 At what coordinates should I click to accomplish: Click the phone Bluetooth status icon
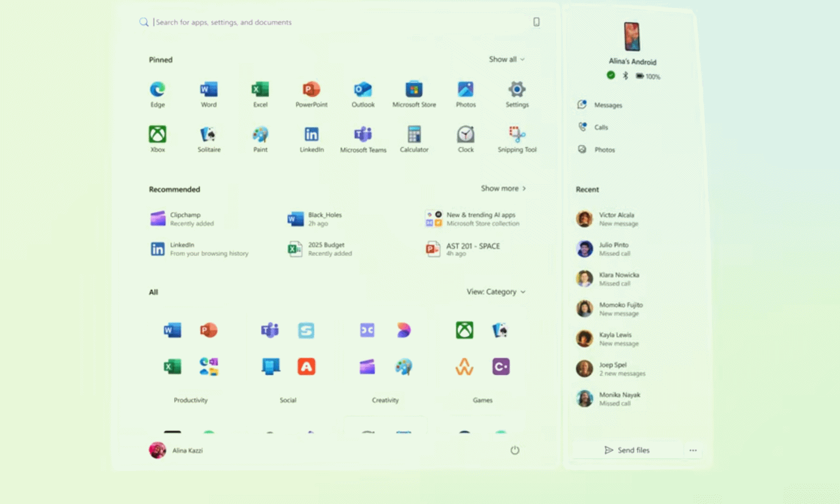click(x=626, y=76)
